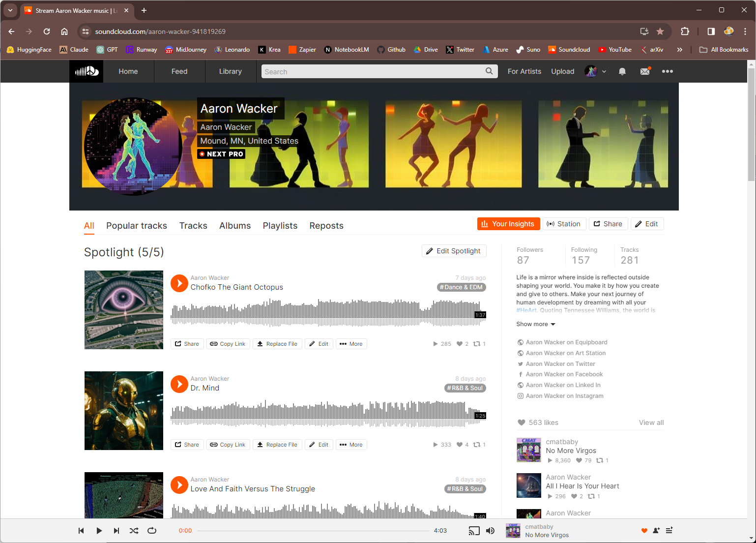This screenshot has height=543, width=756.
Task: Switch to the Playlists tab
Action: (x=280, y=226)
